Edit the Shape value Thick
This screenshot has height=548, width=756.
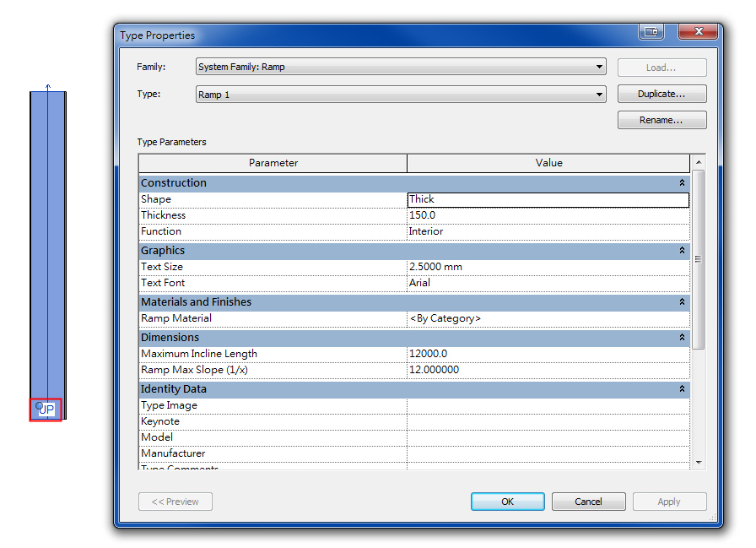tap(548, 200)
